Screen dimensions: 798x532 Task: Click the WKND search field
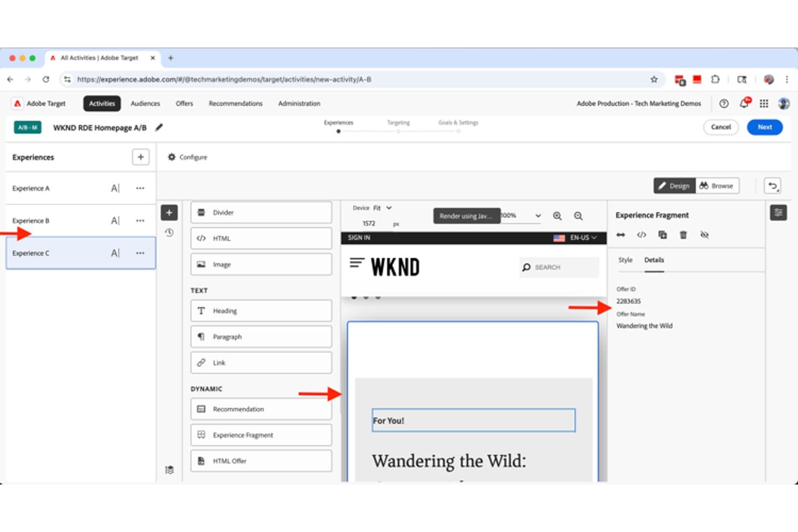[559, 267]
